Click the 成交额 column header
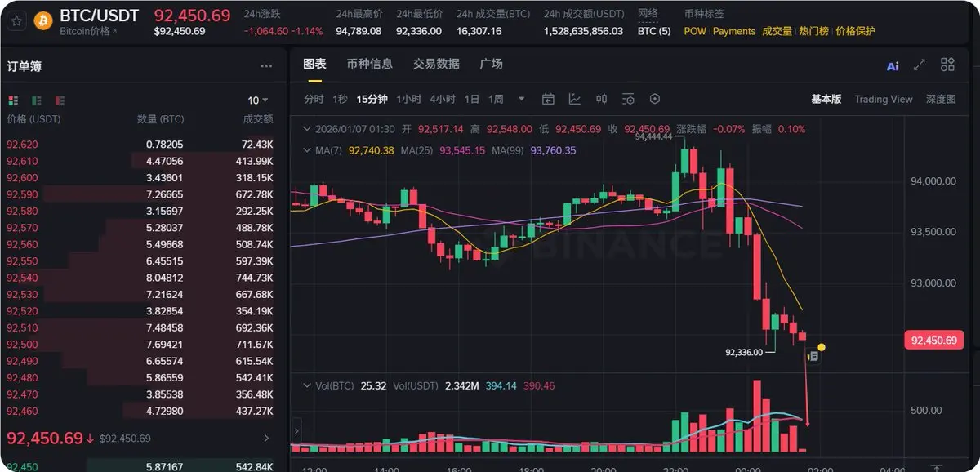The width and height of the screenshot is (980, 472). [258, 119]
